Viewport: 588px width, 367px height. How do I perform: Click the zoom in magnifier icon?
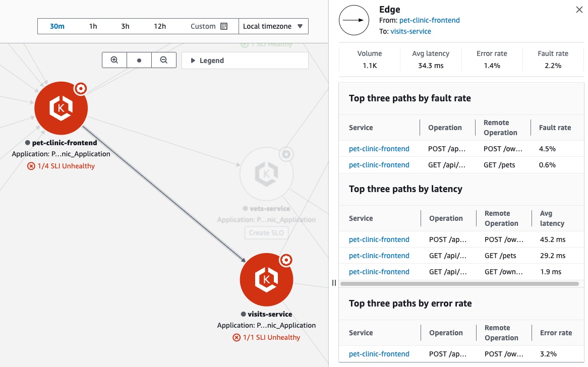[114, 59]
